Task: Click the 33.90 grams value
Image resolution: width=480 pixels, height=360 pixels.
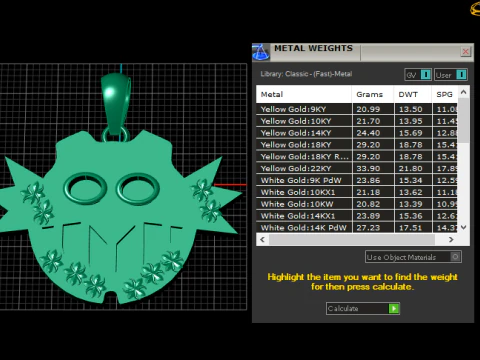Action: (x=368, y=168)
